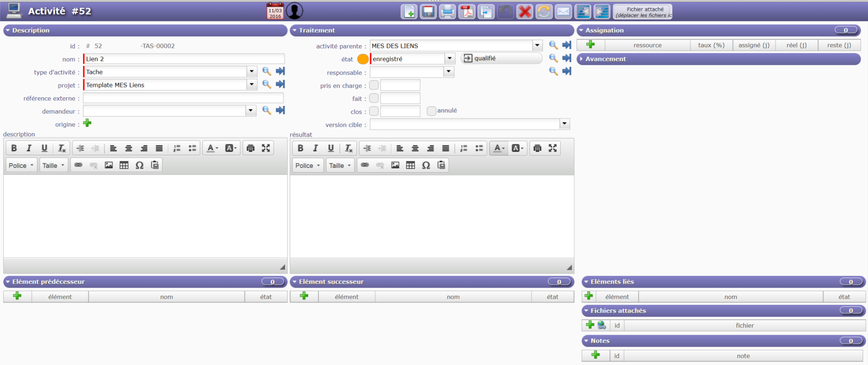Collapse the Description section header
The width and height of the screenshot is (868, 365).
[30, 30]
